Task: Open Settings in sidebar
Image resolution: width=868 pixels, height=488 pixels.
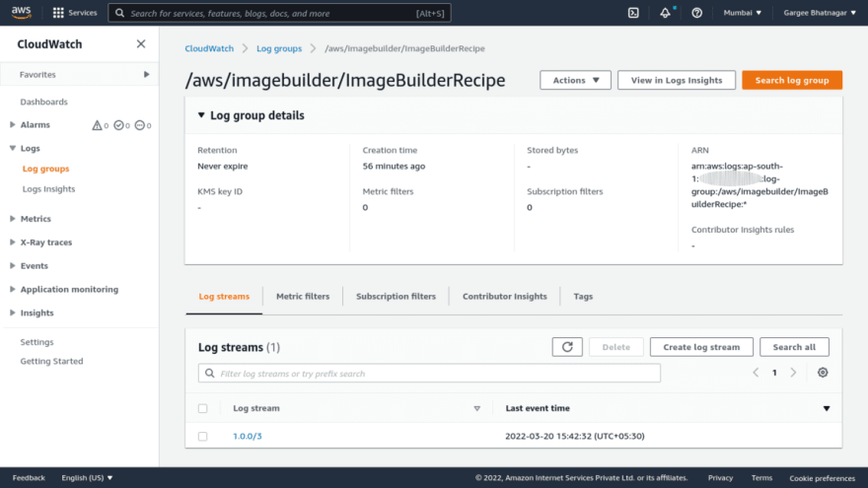Action: point(36,342)
